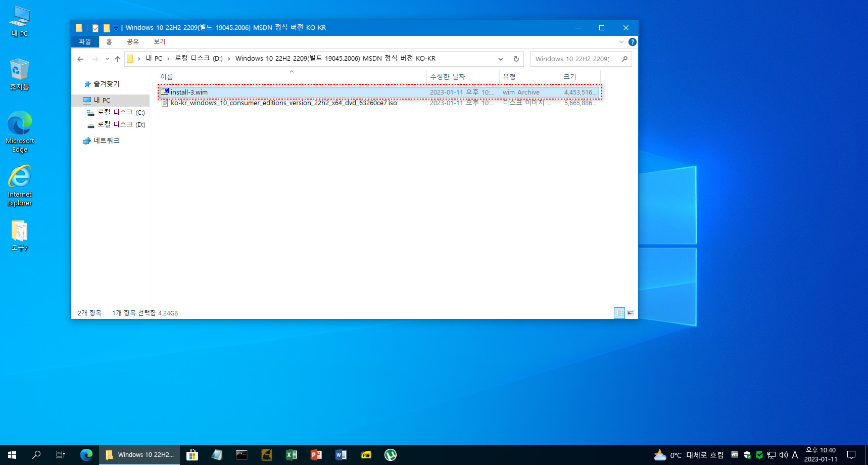This screenshot has height=465, width=868.
Task: Select the ko-kr_windows_10 consumer editions iso file
Action: point(379,103)
